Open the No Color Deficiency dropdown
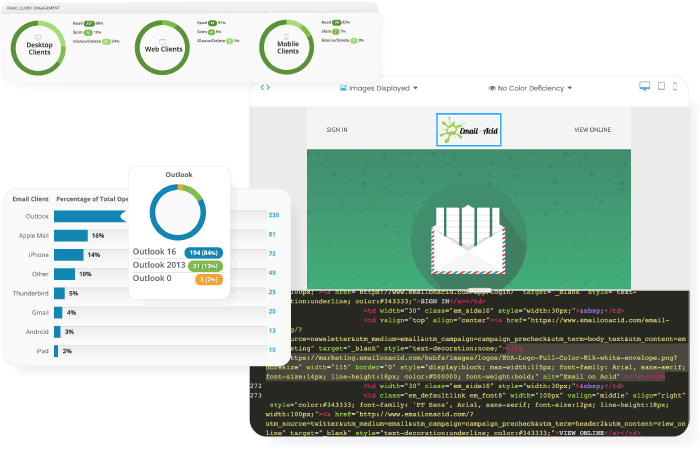The height and width of the screenshot is (450, 700). (530, 88)
